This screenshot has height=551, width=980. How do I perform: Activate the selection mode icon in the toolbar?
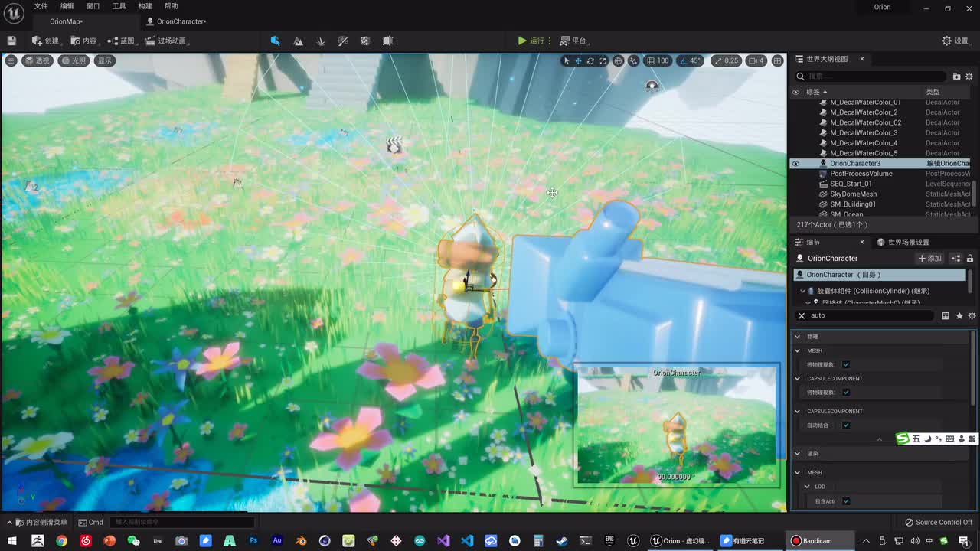click(x=275, y=41)
